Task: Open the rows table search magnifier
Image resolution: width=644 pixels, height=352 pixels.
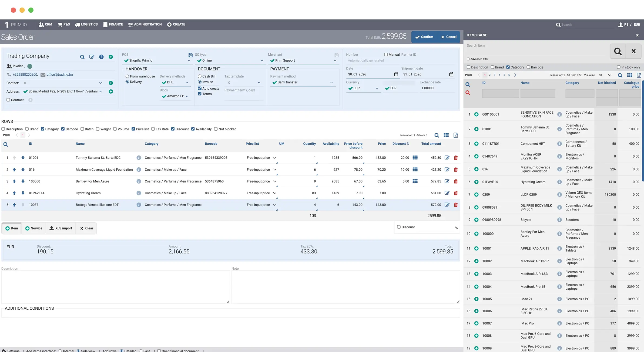Action: point(437,135)
